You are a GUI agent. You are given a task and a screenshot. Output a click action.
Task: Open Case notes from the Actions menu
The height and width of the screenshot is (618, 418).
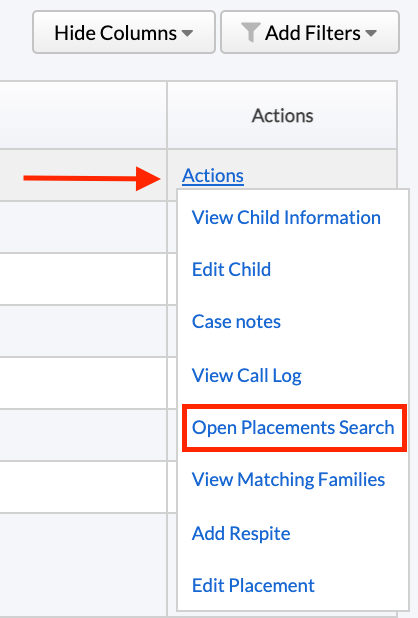(x=236, y=322)
